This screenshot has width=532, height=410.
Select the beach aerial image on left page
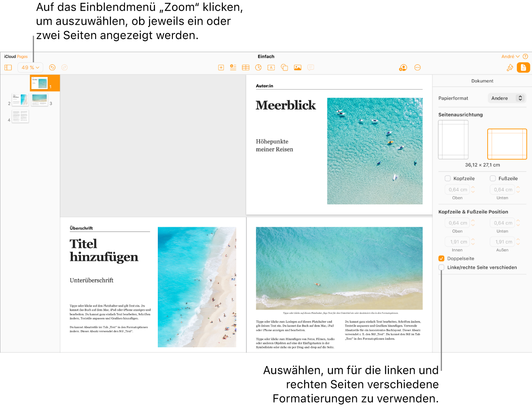[197, 287]
